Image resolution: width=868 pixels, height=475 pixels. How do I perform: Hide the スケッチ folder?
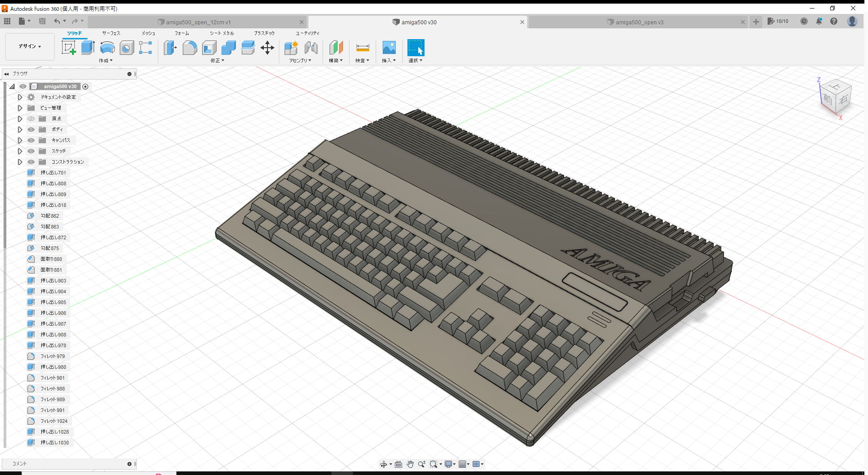coord(31,151)
